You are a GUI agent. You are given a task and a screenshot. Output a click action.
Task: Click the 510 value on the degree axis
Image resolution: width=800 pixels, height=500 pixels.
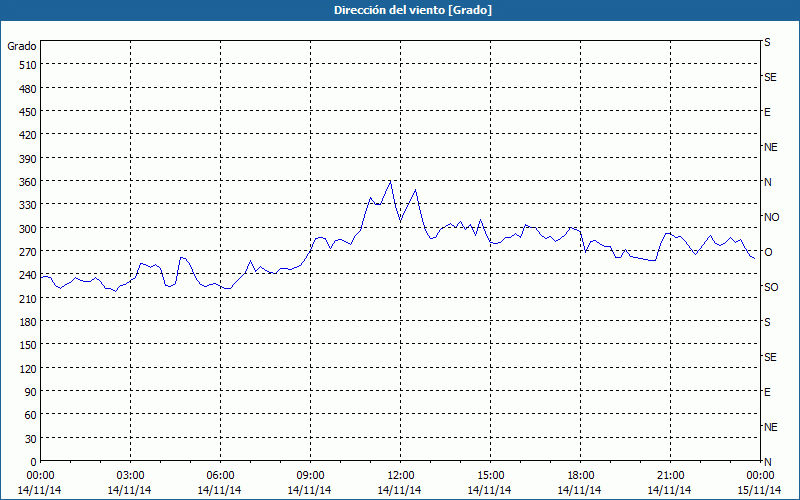[x=28, y=65]
